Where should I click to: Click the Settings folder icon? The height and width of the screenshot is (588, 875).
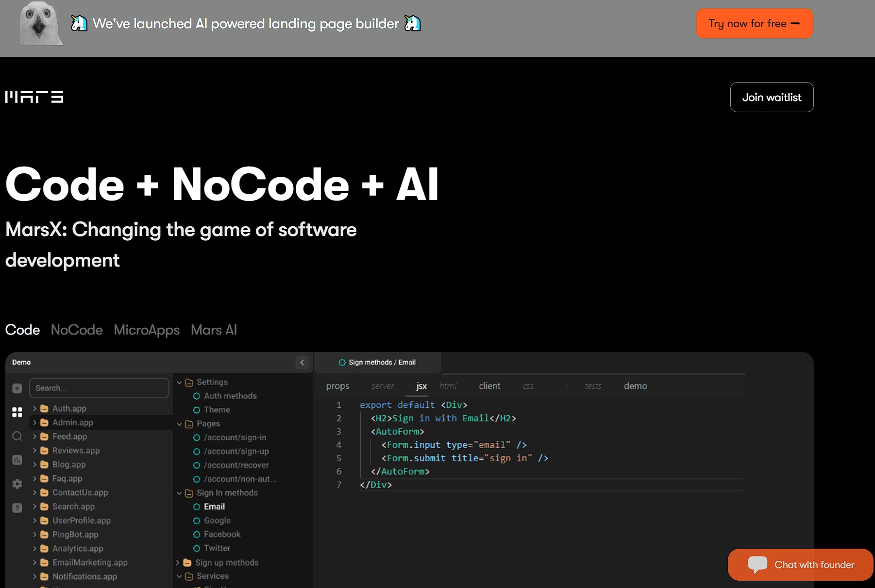[189, 383]
